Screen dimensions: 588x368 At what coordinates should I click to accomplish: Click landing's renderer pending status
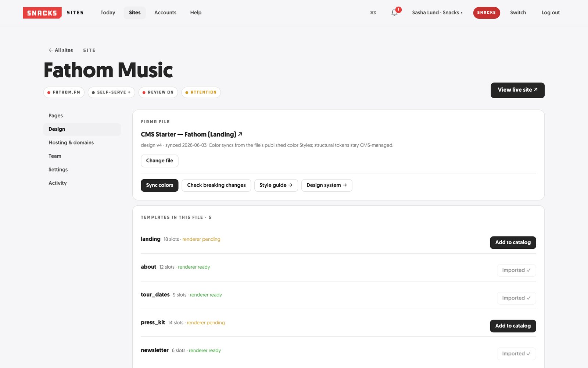pyautogui.click(x=201, y=239)
